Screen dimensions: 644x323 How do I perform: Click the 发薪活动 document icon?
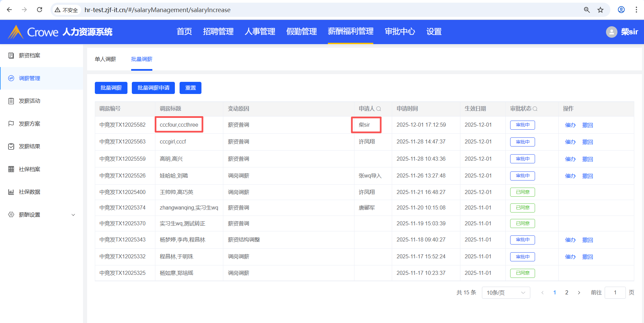[11, 101]
